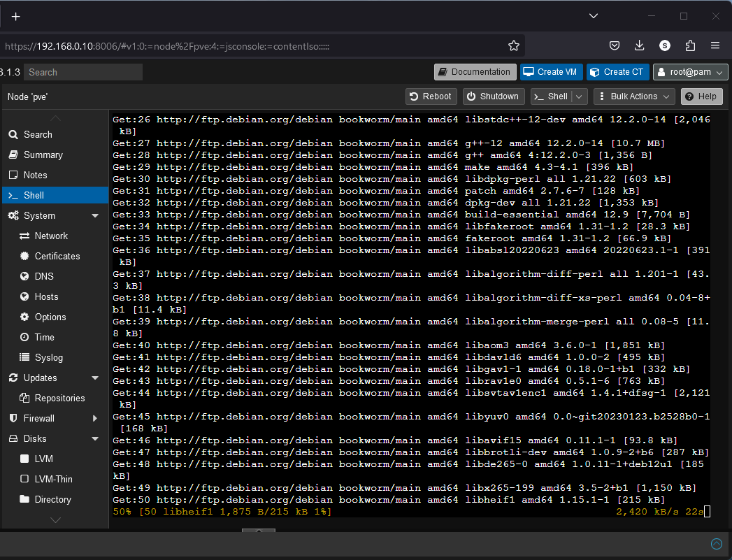The width and height of the screenshot is (732, 560).
Task: Open LVM storage view
Action: click(55, 459)
